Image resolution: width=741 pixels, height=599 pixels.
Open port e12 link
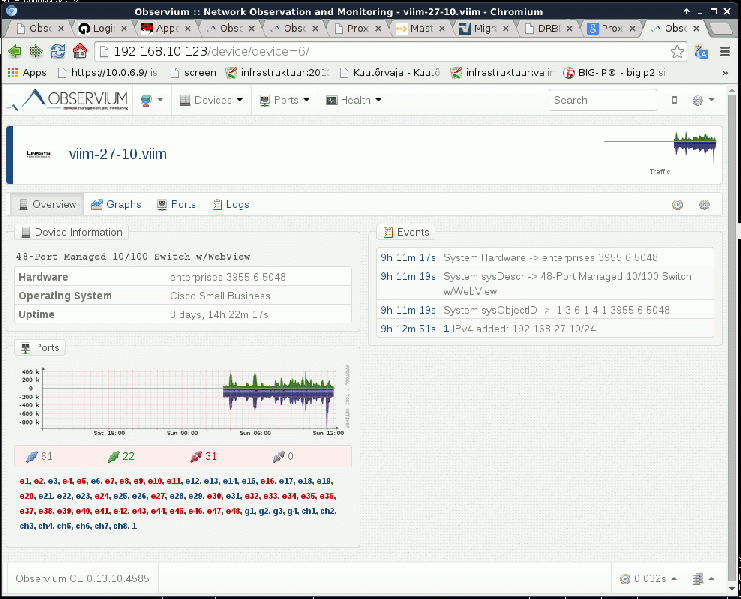pos(192,481)
